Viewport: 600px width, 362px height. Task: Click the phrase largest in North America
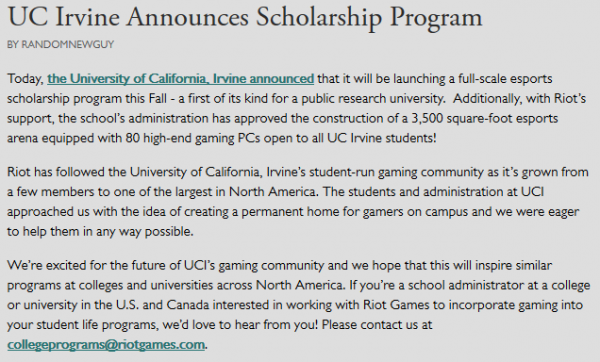(247, 192)
